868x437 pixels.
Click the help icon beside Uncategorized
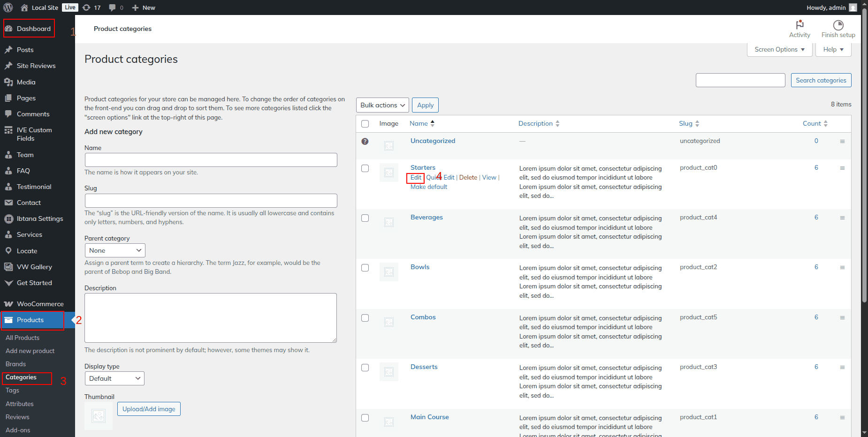coord(365,141)
